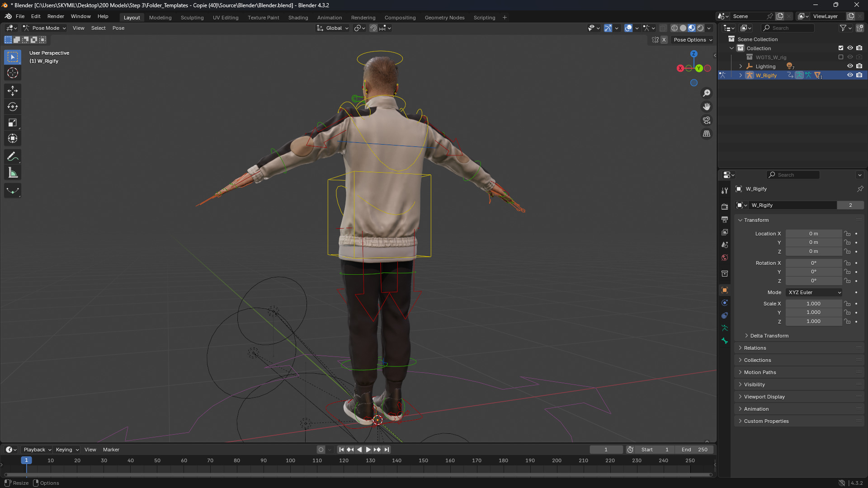This screenshot has height=488, width=868.
Task: Expand the Motion Paths panel
Action: [x=759, y=372]
